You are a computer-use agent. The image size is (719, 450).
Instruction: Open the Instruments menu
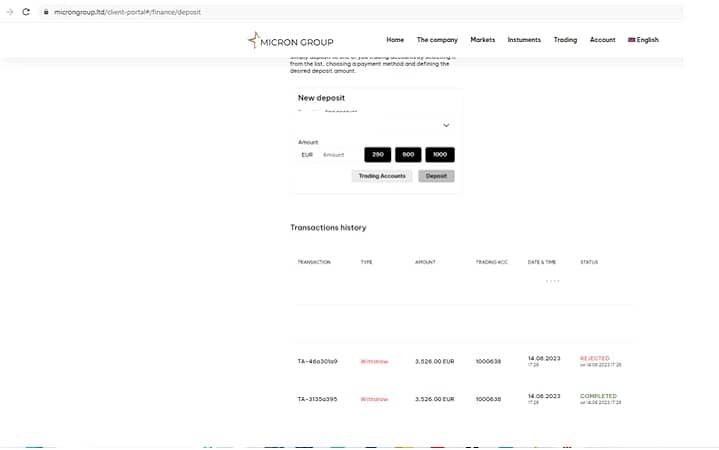click(x=524, y=40)
